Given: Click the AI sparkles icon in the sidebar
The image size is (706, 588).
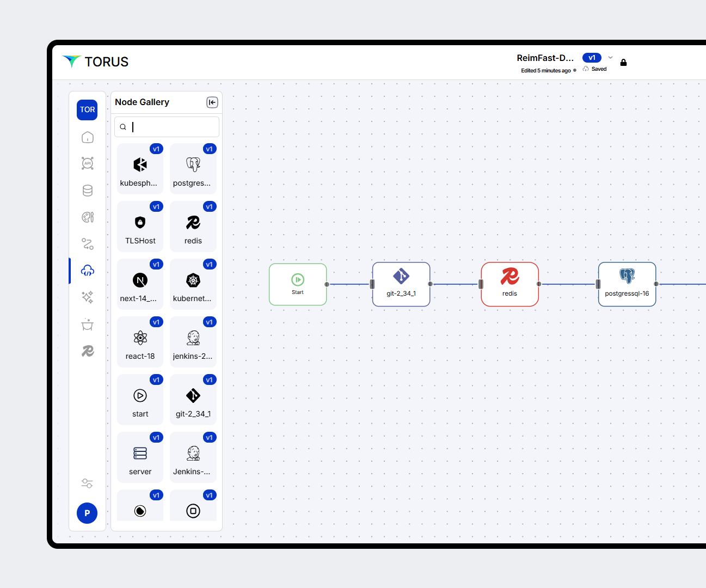Looking at the screenshot, I should 87,297.
